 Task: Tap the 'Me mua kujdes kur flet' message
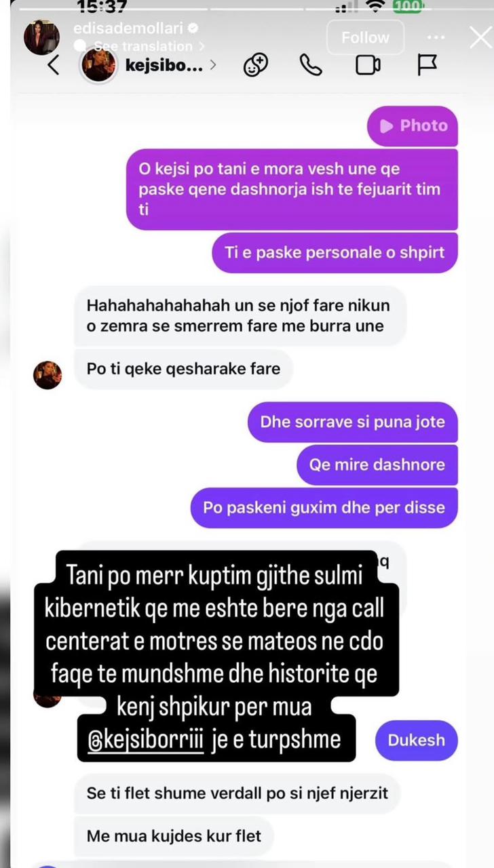174,835
